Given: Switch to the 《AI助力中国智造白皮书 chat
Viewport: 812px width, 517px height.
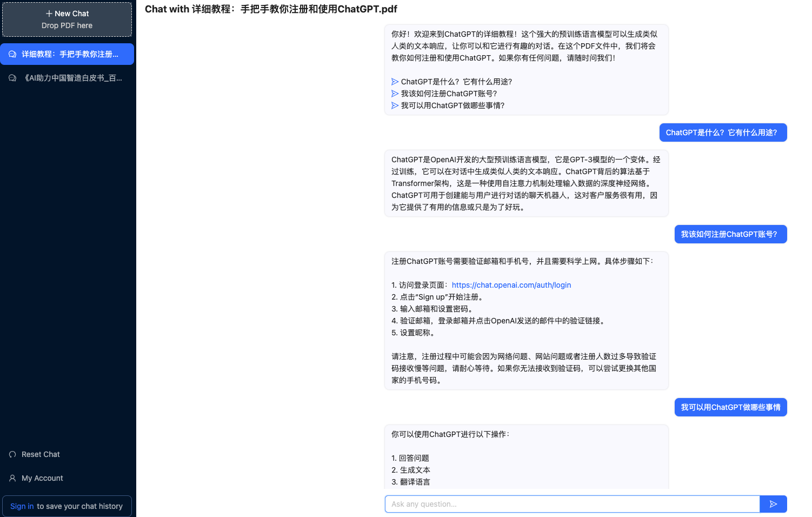Looking at the screenshot, I should coord(67,77).
